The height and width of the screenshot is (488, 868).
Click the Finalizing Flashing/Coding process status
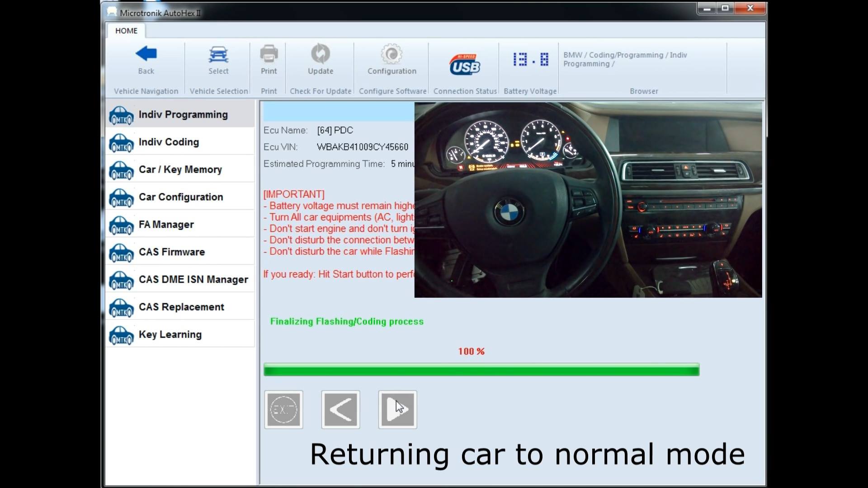pyautogui.click(x=347, y=321)
